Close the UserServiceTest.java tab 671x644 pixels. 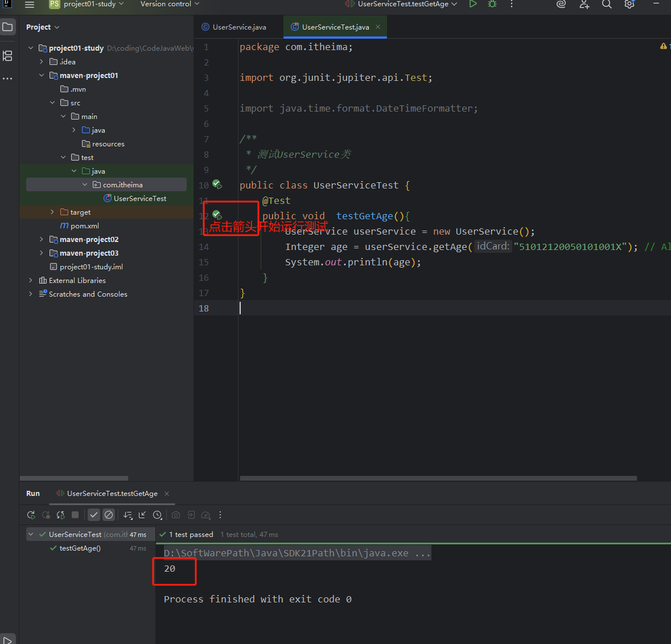tap(378, 27)
